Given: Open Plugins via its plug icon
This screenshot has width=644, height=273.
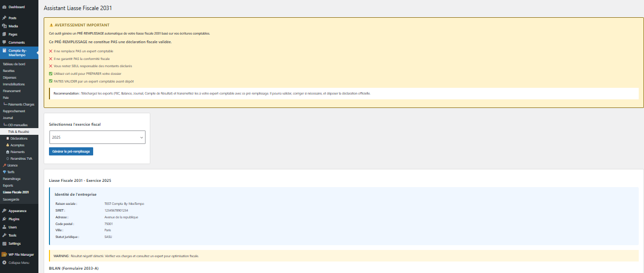Looking at the screenshot, I should 4,219.
